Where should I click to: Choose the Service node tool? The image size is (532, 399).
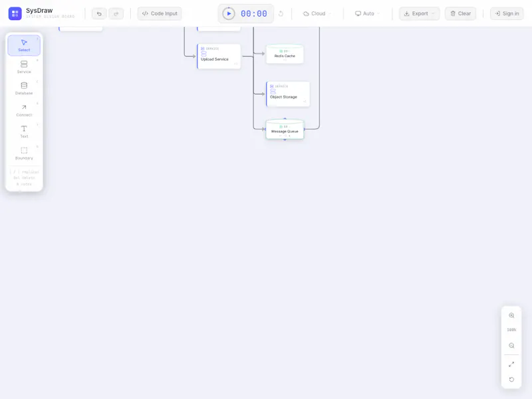coord(24,67)
